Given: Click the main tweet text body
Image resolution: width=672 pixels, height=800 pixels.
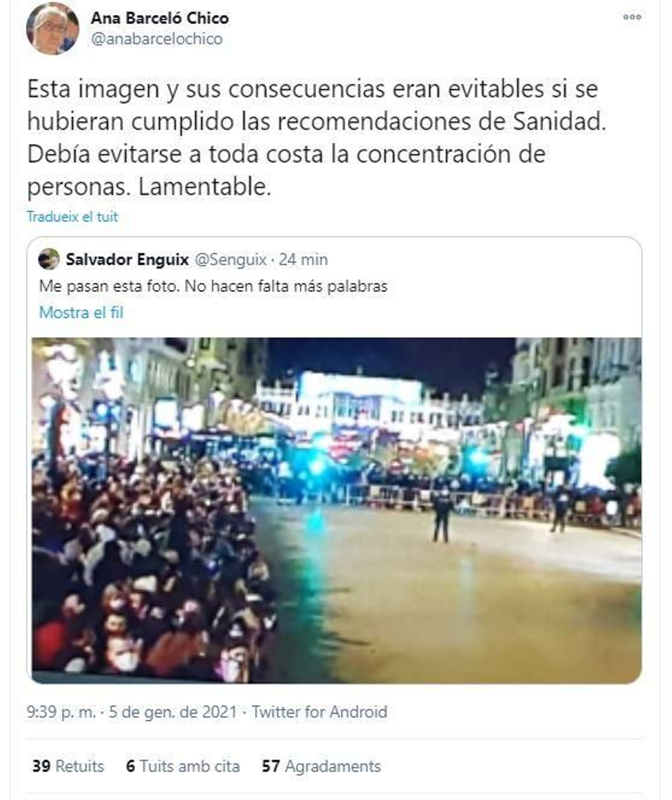Looking at the screenshot, I should (x=317, y=138).
